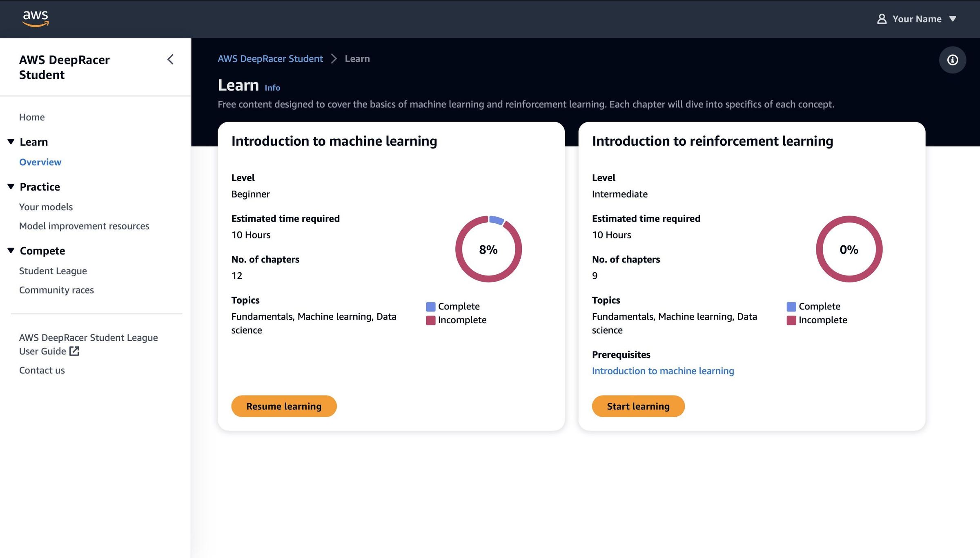
Task: Open the Student League User Guide external link icon
Action: tap(74, 351)
